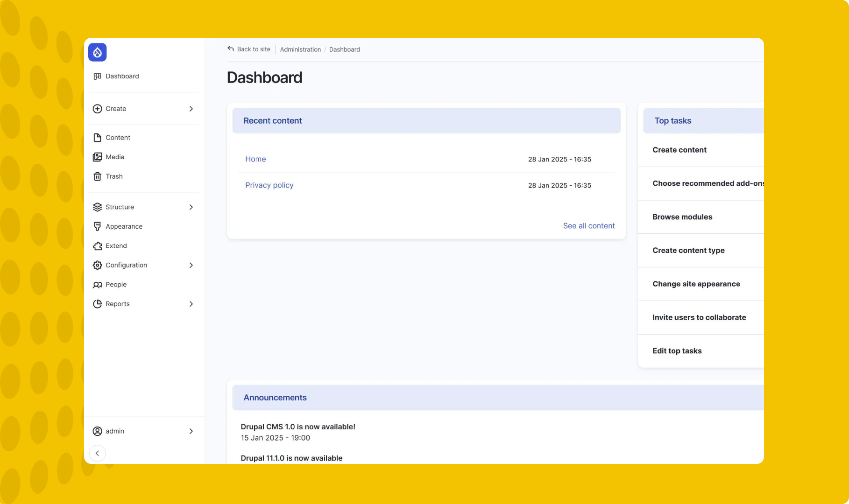The width and height of the screenshot is (849, 504).
Task: Click the Administration breadcrumb
Action: pyautogui.click(x=300, y=49)
